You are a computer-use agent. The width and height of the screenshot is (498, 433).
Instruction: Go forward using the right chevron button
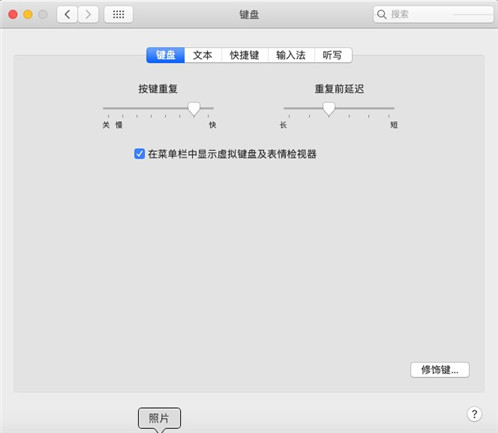[88, 14]
